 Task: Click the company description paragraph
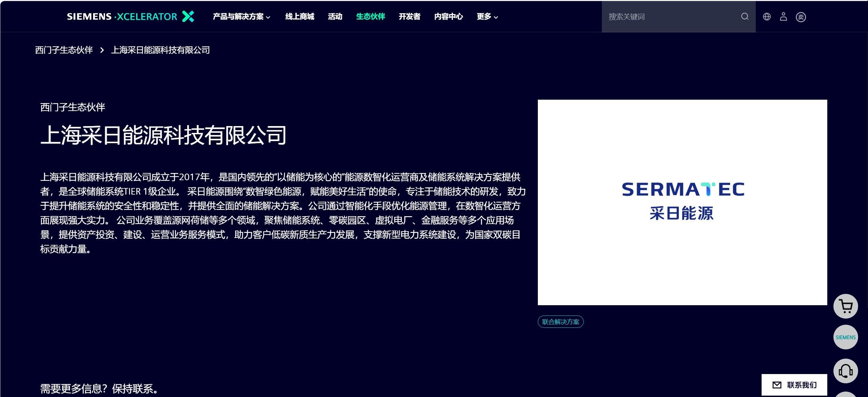pyautogui.click(x=283, y=213)
